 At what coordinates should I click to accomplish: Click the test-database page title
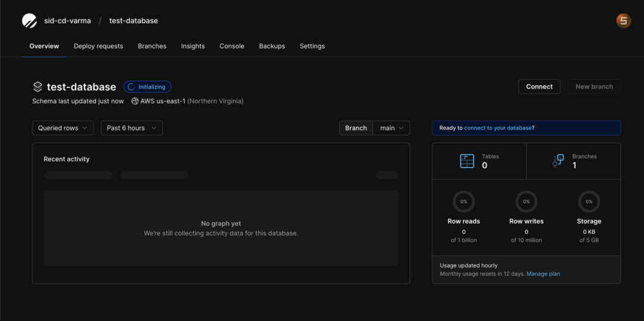pos(81,87)
